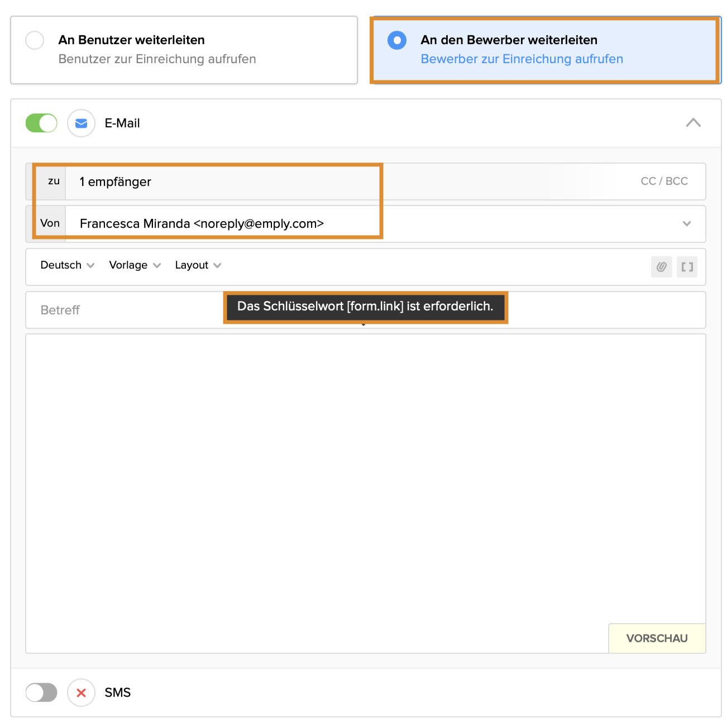Click the CC / BCC link
The height and width of the screenshot is (728, 727).
click(x=664, y=181)
